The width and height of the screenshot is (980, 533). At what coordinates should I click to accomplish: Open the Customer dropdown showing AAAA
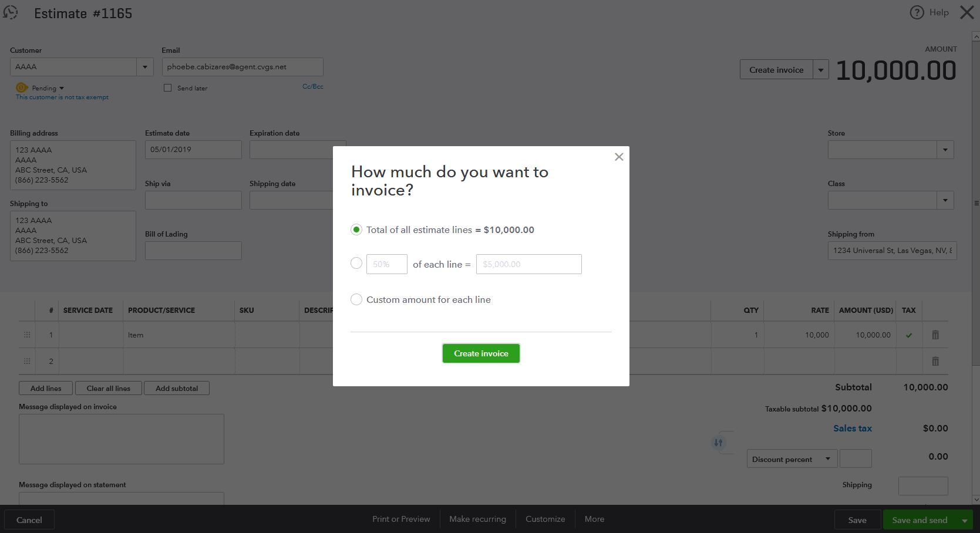[x=144, y=66]
